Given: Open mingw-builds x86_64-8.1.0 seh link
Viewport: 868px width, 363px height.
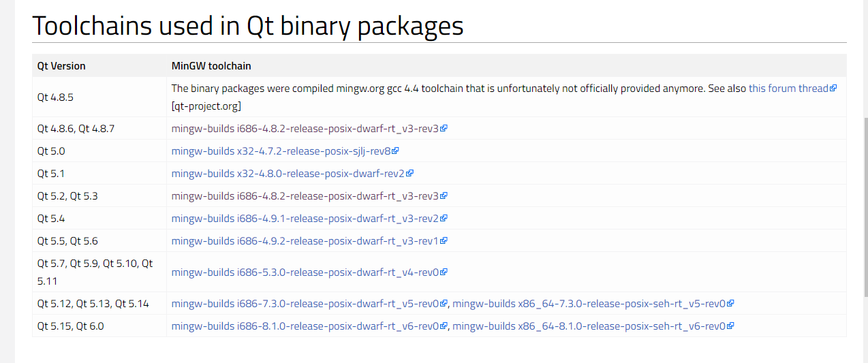Looking at the screenshot, I should pos(589,326).
